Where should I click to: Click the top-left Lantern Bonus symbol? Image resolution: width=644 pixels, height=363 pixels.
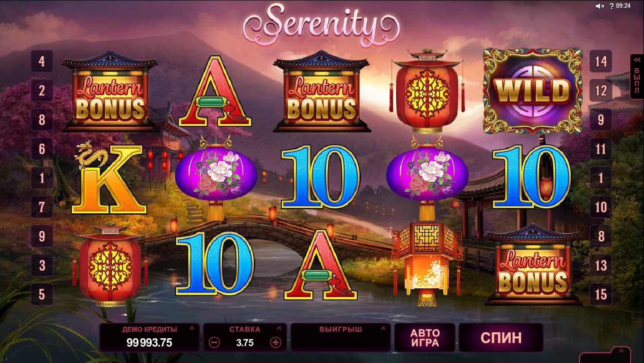110,91
